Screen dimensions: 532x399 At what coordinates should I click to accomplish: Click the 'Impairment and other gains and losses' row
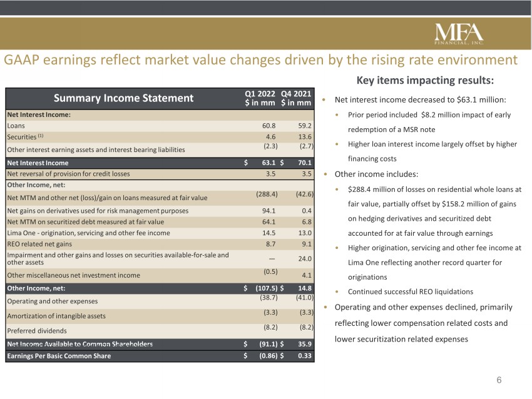pyautogui.click(x=118, y=259)
